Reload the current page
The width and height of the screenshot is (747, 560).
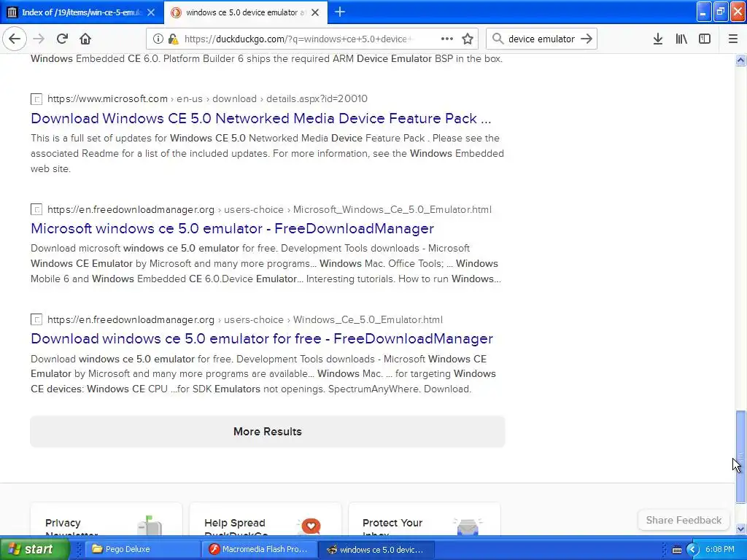click(x=62, y=39)
